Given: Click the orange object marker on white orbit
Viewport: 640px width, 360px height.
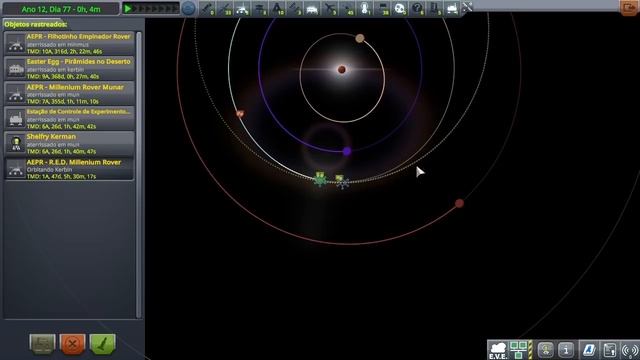Looking at the screenshot, I should 240,114.
